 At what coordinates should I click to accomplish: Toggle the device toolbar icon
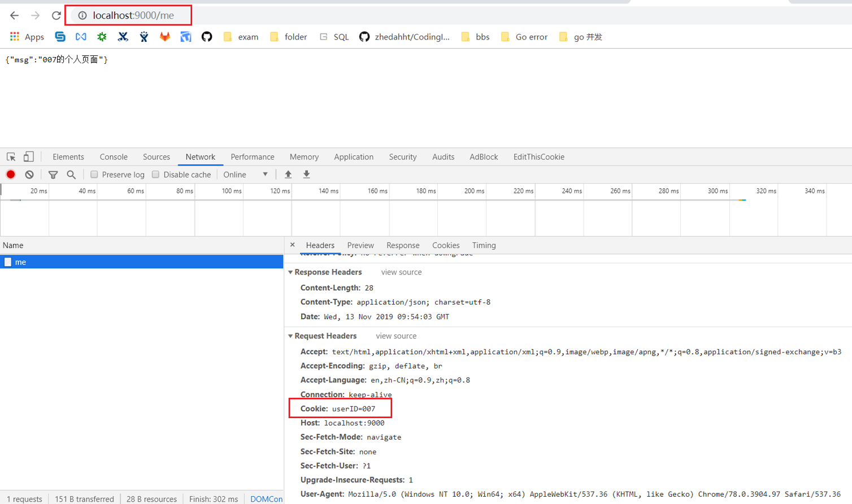[x=28, y=157]
